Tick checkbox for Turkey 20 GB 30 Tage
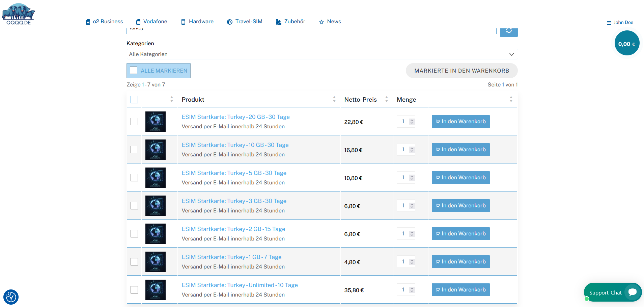Image resolution: width=644 pixels, height=307 pixels. point(134,122)
